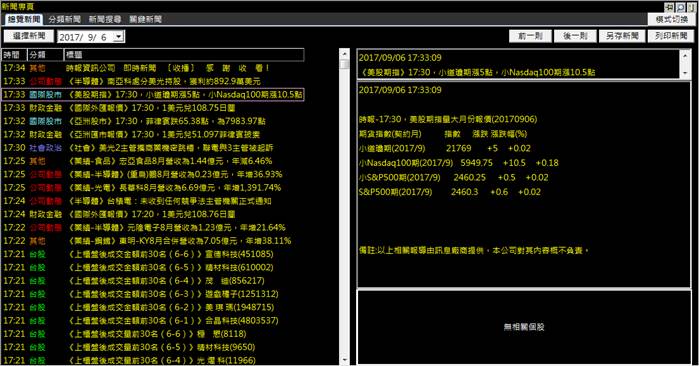The height and width of the screenshot is (366, 699).
Task: Print the article with 列印新聞
Action: [x=670, y=36]
